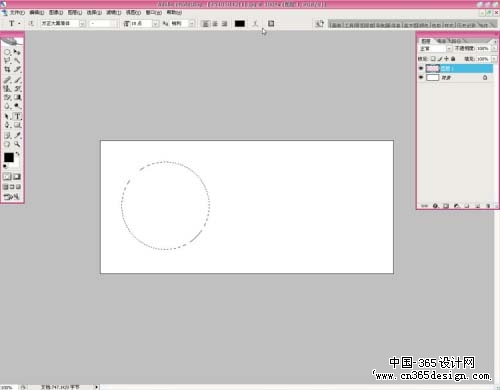Hide the selected top layer via eye icon
The image size is (500, 390).
click(x=421, y=68)
